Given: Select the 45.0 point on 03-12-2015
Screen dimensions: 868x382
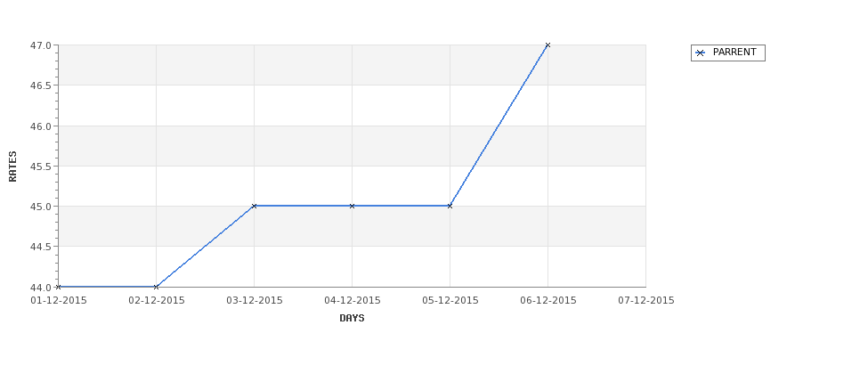Looking at the screenshot, I should pyautogui.click(x=254, y=206).
